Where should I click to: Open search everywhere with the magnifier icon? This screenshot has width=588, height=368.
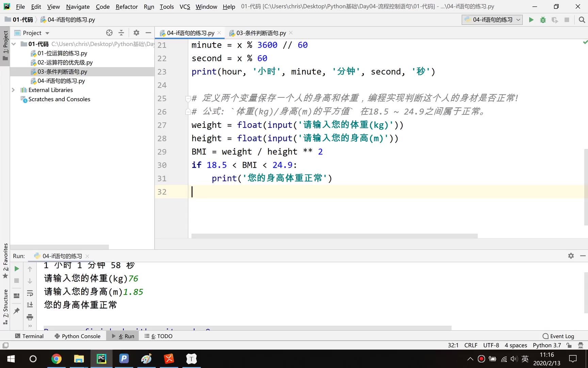pos(582,19)
